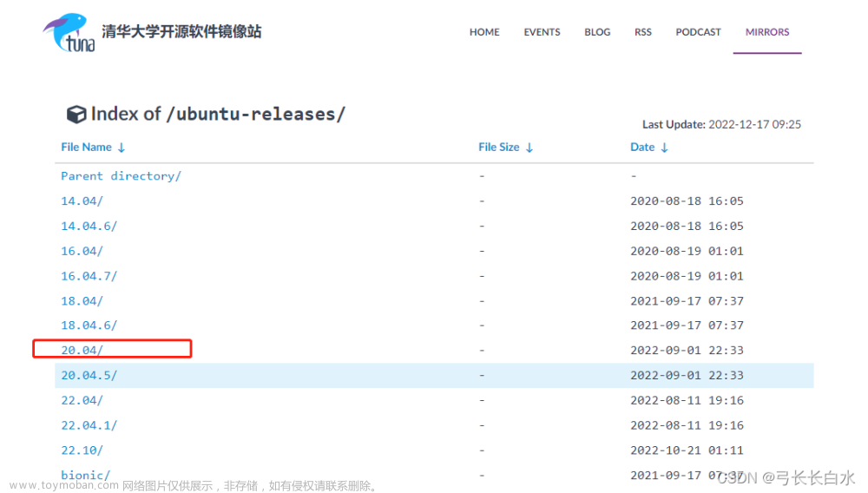The width and height of the screenshot is (868, 493).
Task: Click the Last Update 2022-12-17 09:25 text
Action: point(721,124)
